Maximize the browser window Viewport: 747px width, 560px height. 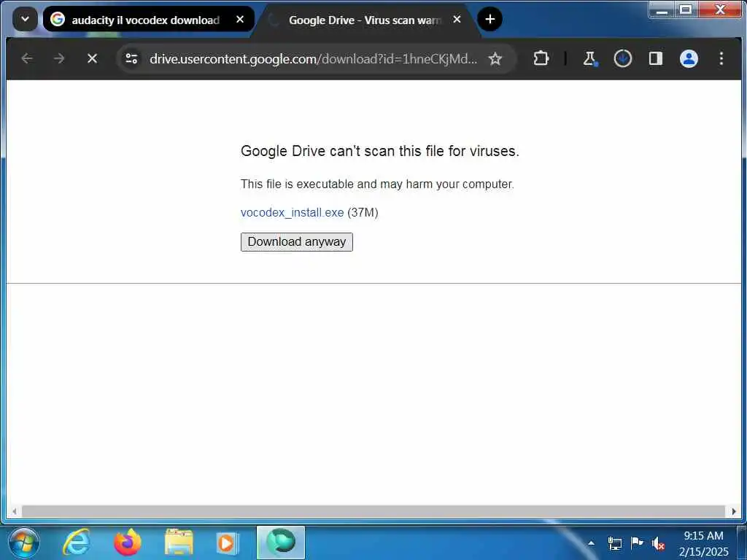pos(686,9)
